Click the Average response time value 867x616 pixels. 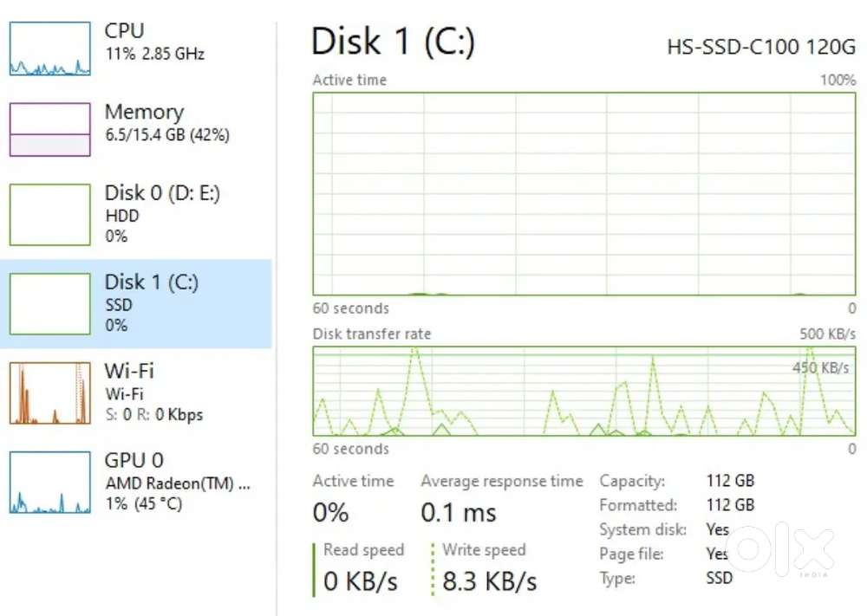459,512
